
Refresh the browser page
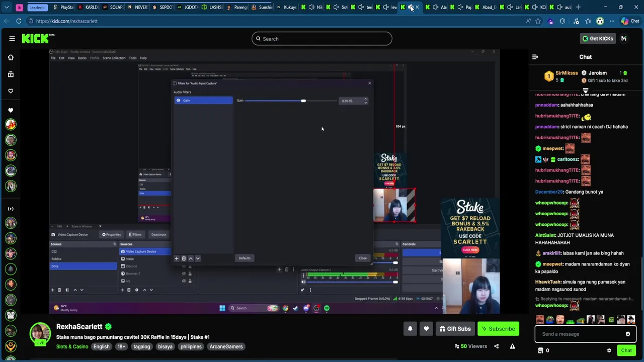[19, 21]
